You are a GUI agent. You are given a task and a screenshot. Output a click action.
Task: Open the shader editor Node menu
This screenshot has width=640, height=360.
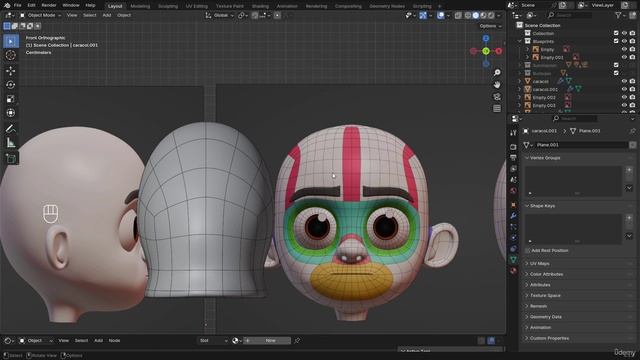[x=114, y=340]
